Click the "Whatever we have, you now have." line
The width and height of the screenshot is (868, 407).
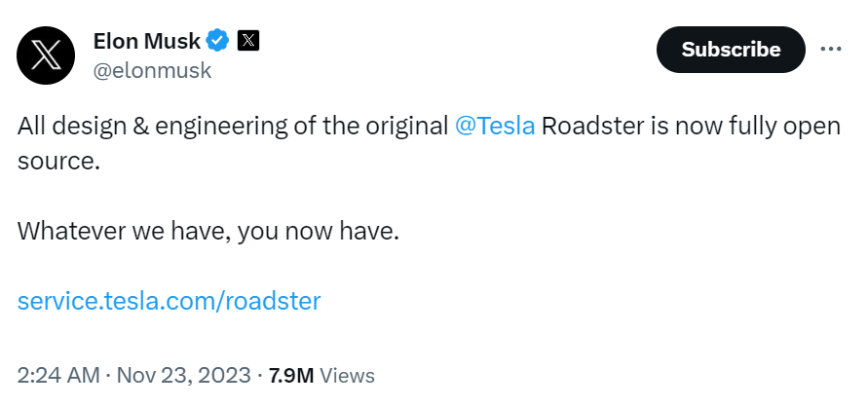click(x=208, y=232)
